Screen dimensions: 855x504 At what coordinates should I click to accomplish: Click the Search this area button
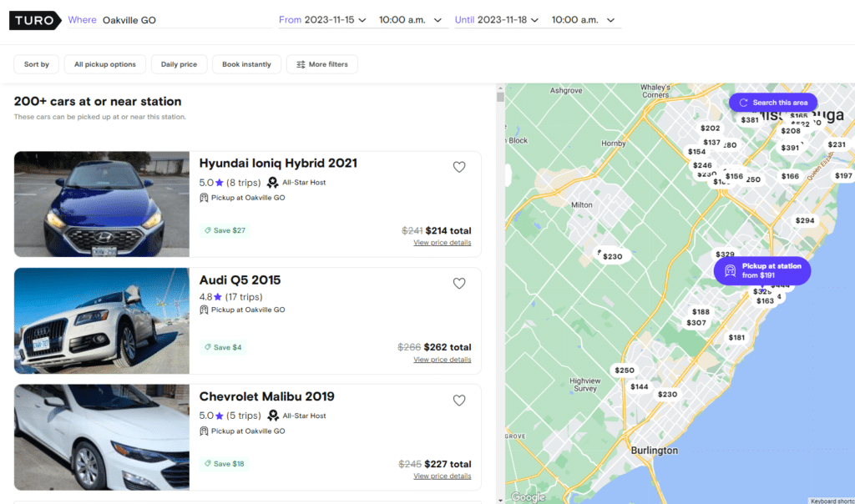[772, 102]
